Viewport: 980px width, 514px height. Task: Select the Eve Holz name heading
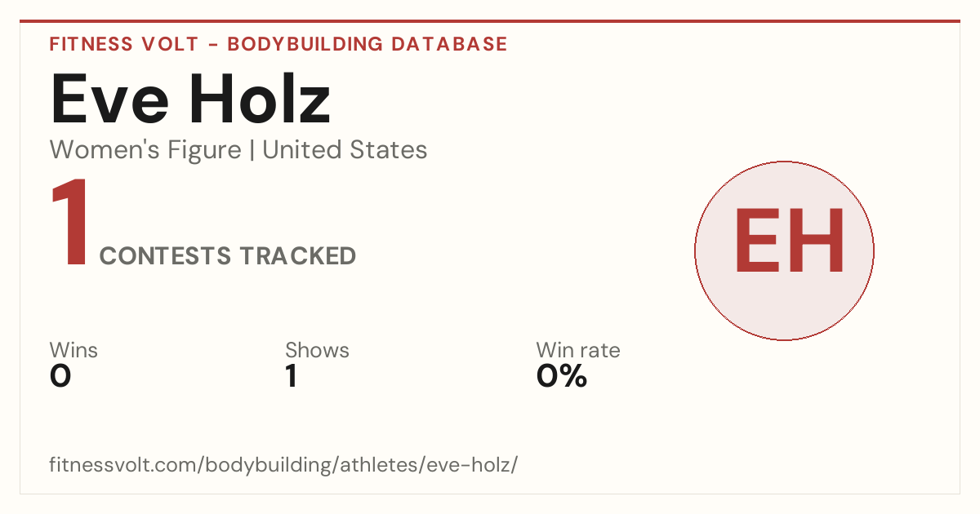[190, 100]
